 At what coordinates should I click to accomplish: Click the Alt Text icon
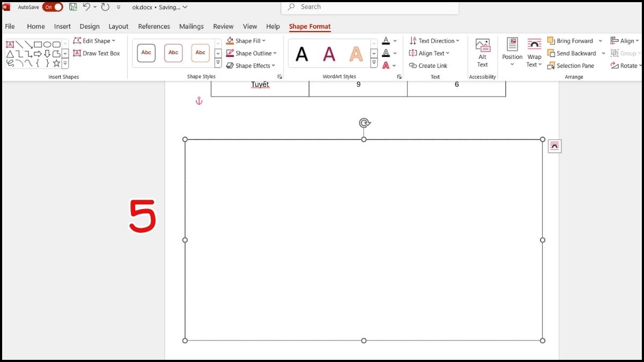tap(482, 53)
